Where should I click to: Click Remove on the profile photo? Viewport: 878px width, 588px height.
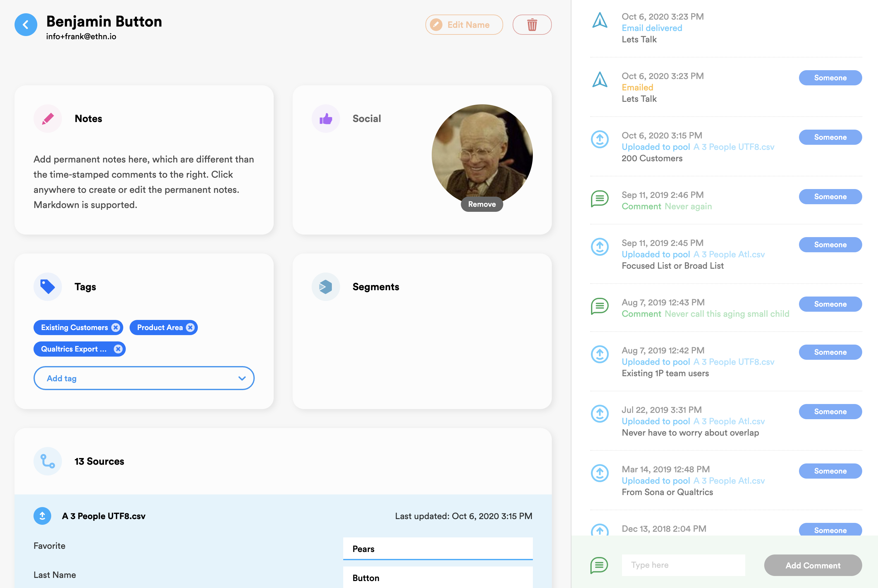point(482,204)
